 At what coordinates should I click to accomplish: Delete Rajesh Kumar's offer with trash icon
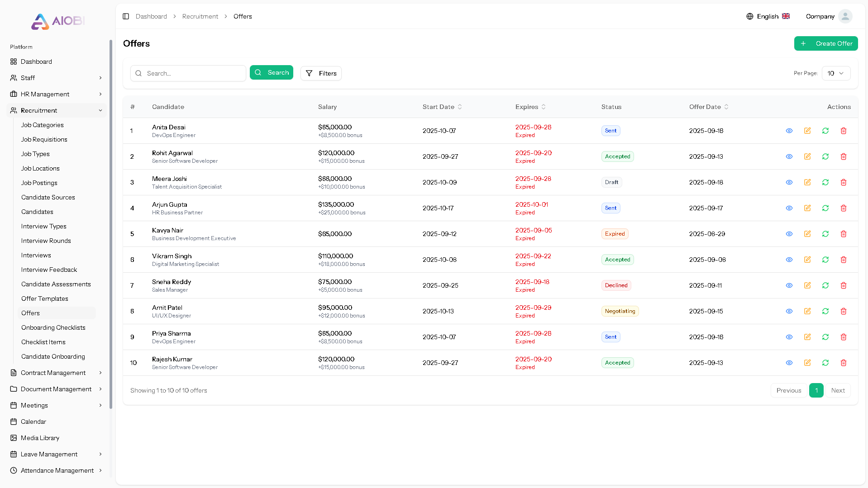click(x=843, y=363)
